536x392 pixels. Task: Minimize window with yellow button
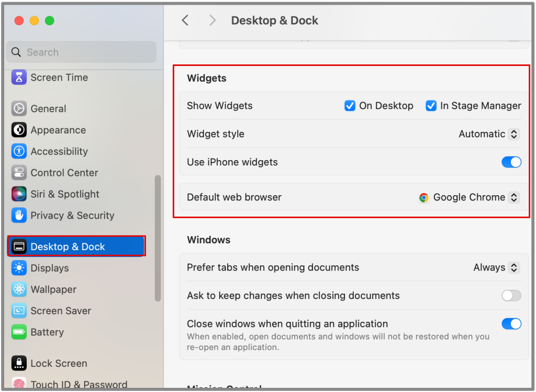(34, 20)
